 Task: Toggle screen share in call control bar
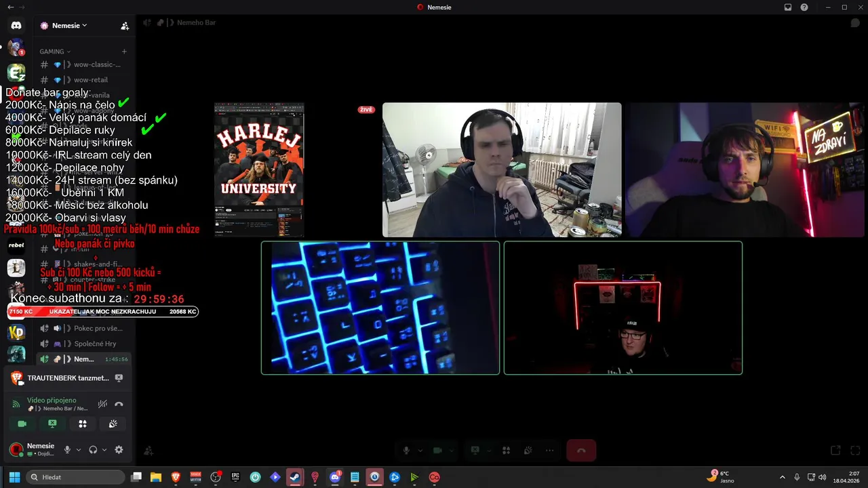point(475,450)
